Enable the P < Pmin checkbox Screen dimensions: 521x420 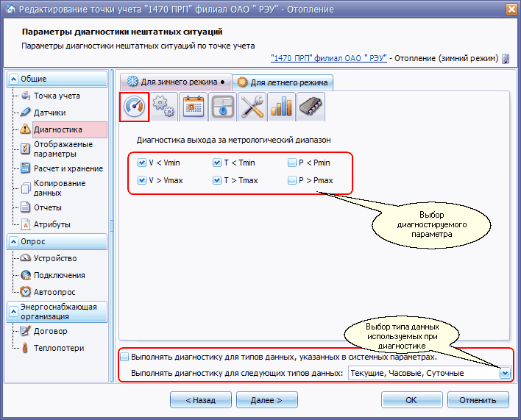point(292,163)
